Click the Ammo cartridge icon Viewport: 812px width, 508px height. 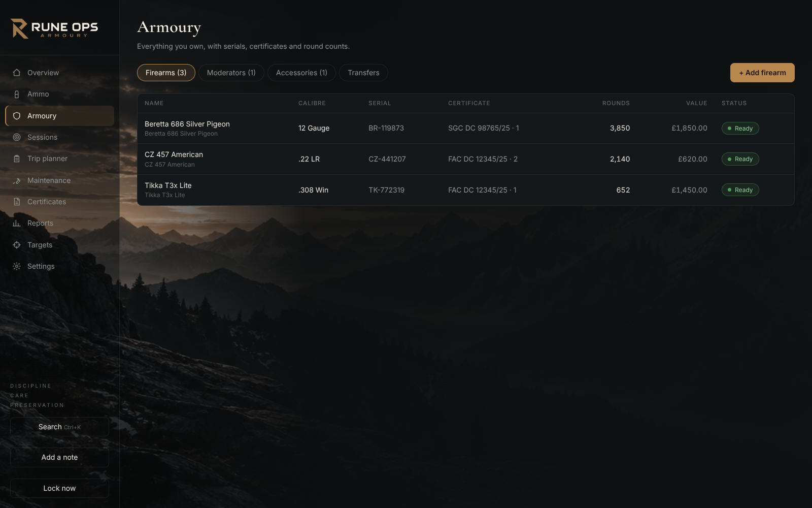click(x=17, y=94)
